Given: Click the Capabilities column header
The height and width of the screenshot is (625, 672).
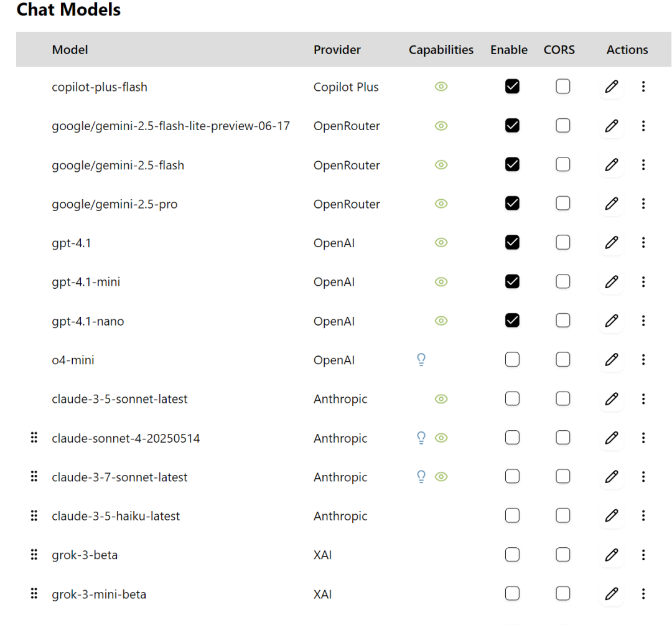Looking at the screenshot, I should tap(441, 50).
